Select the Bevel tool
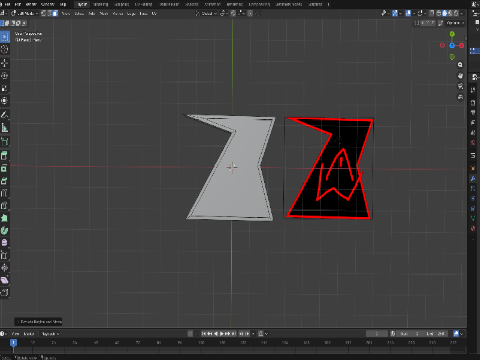This screenshot has height=360, width=480. (x=5, y=181)
